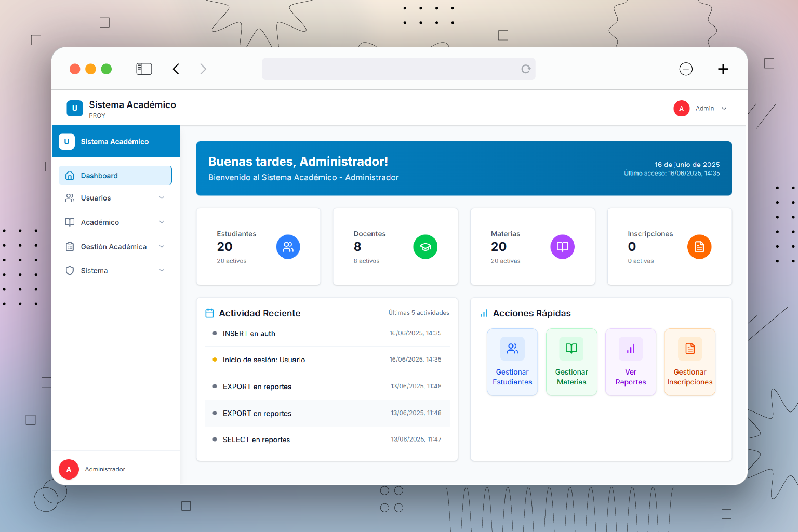798x532 pixels.
Task: Toggle the browser sidebar panel icon
Action: 144,69
